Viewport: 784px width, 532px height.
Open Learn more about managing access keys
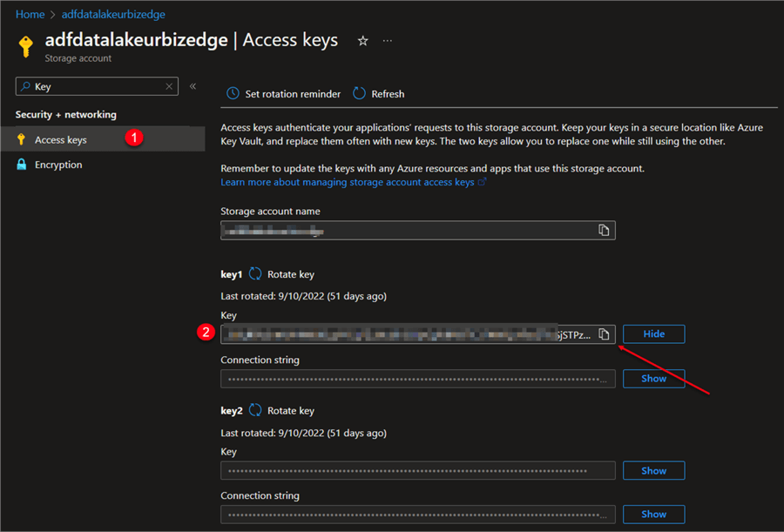(x=347, y=182)
